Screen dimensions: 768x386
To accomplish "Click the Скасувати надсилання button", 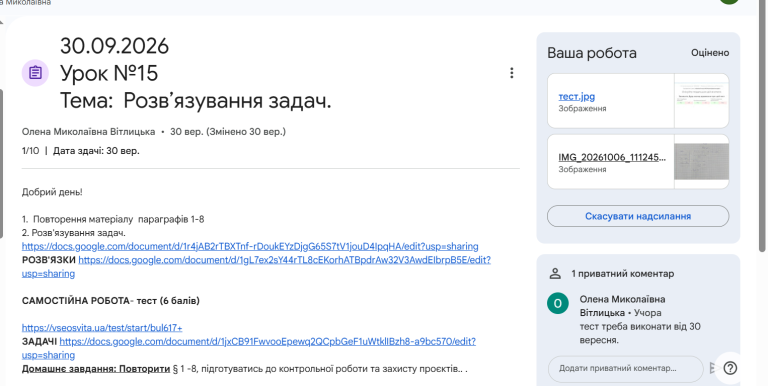I will tap(638, 216).
